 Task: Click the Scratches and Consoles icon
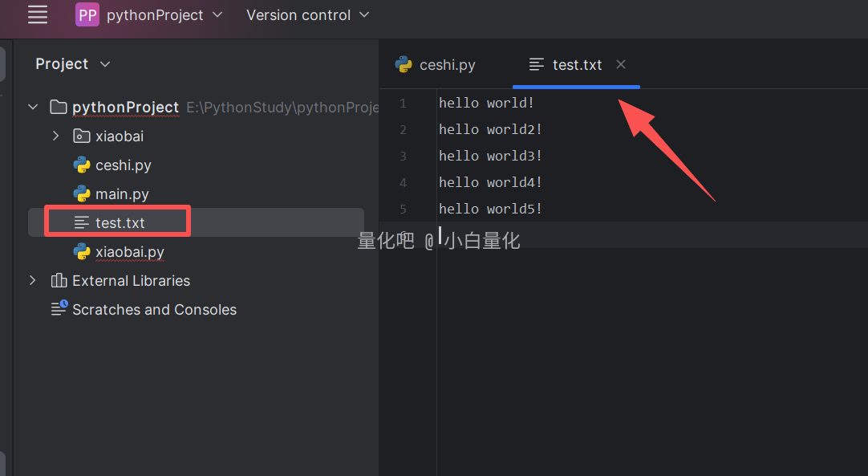click(59, 309)
